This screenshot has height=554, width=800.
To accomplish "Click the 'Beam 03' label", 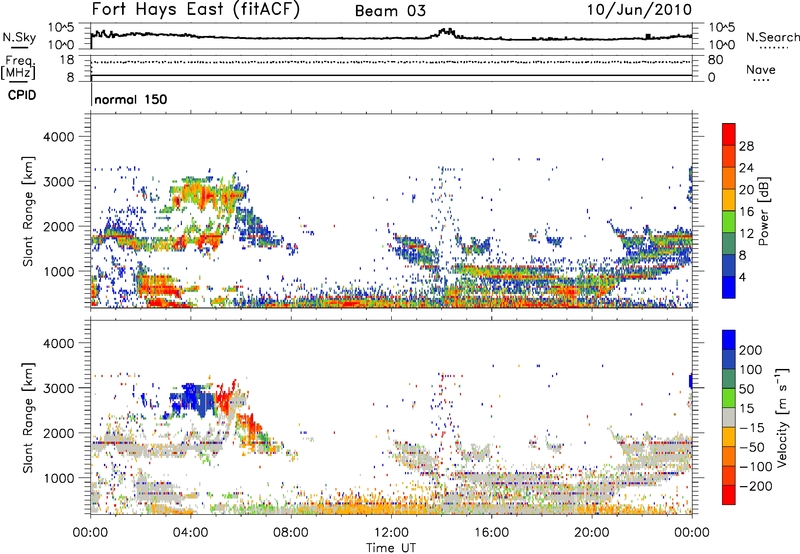I will (390, 11).
